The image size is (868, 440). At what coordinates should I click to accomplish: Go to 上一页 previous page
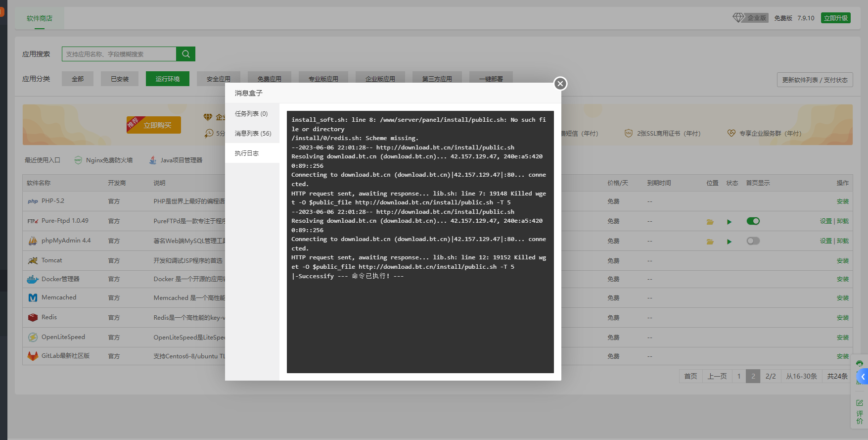click(x=717, y=376)
